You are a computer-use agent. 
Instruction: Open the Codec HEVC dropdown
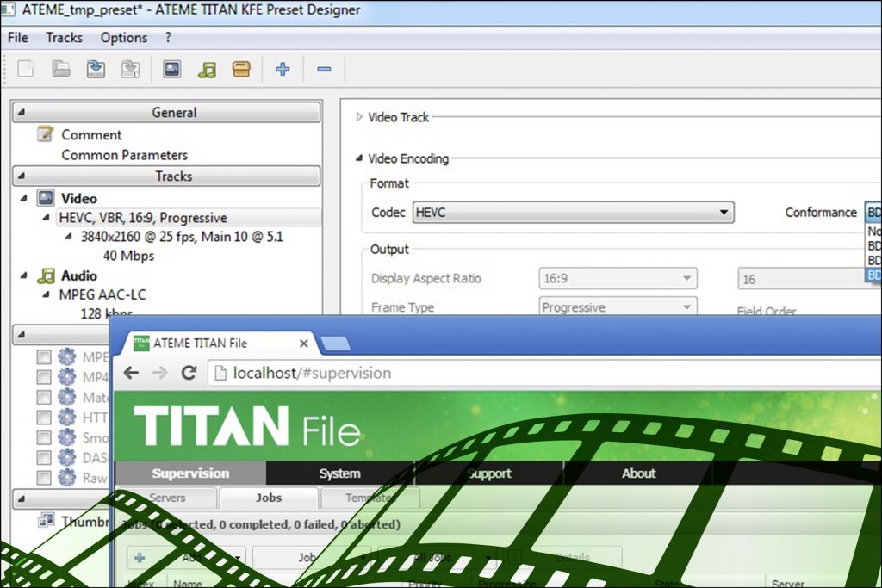pyautogui.click(x=573, y=213)
